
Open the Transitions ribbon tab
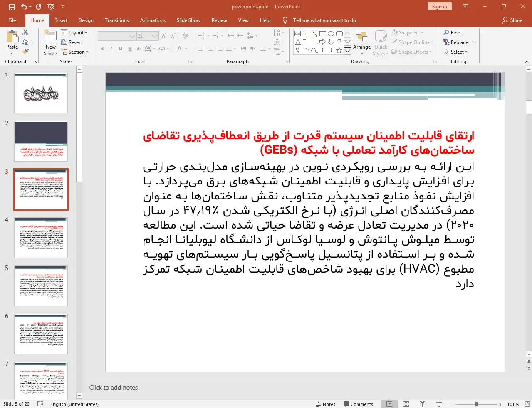[x=117, y=20]
